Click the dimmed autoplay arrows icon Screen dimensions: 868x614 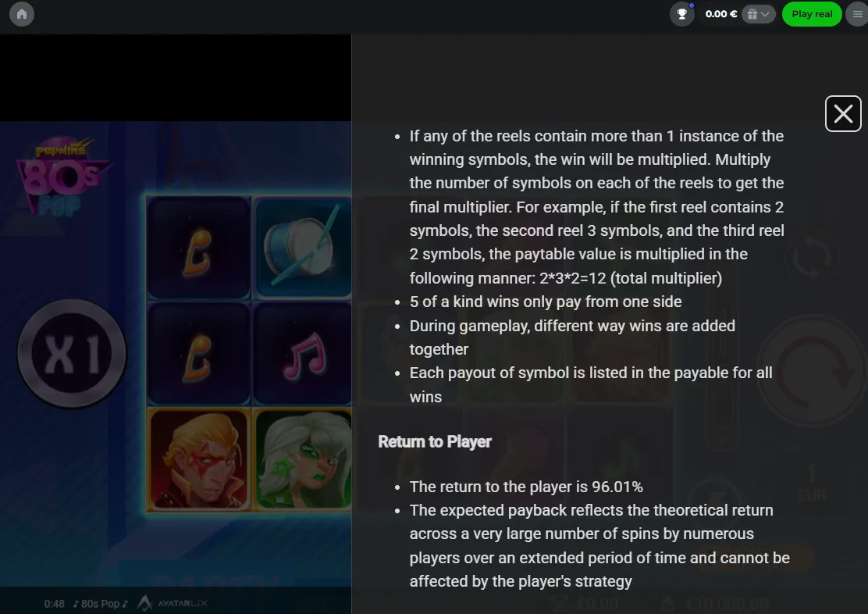(x=812, y=259)
